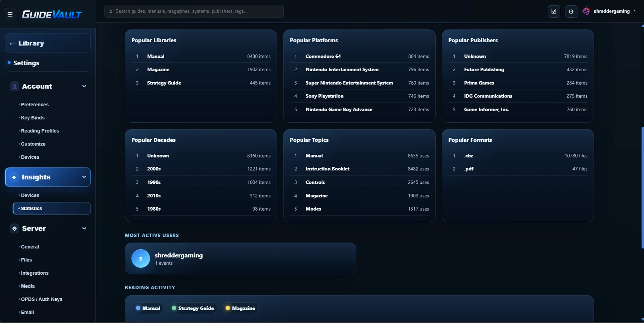Screen dimensions: 644x323
Task: Click the checklist icon in top bar
Action: point(554,11)
